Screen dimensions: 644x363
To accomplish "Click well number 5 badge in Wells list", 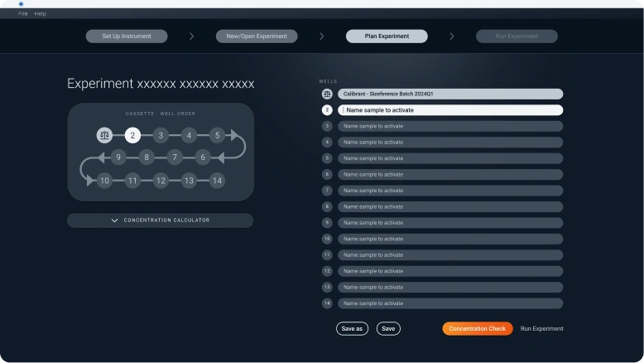I will pos(327,158).
